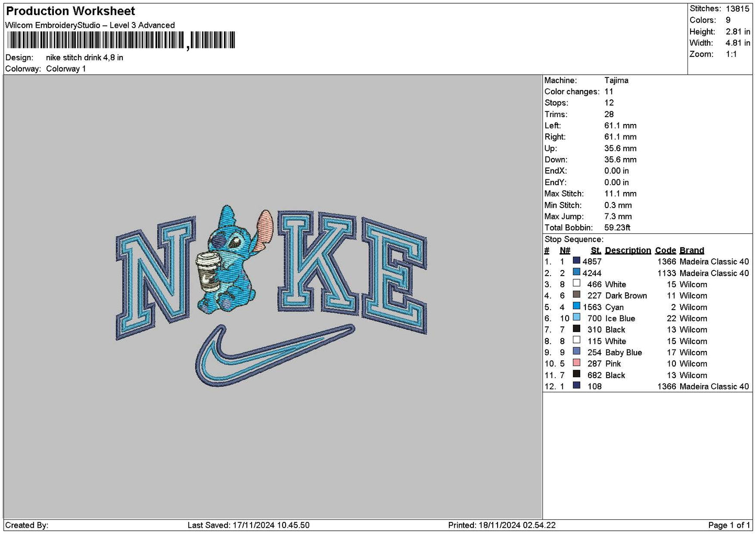
Task: Click the Min Stitch value 0.3 mm
Action: point(618,206)
